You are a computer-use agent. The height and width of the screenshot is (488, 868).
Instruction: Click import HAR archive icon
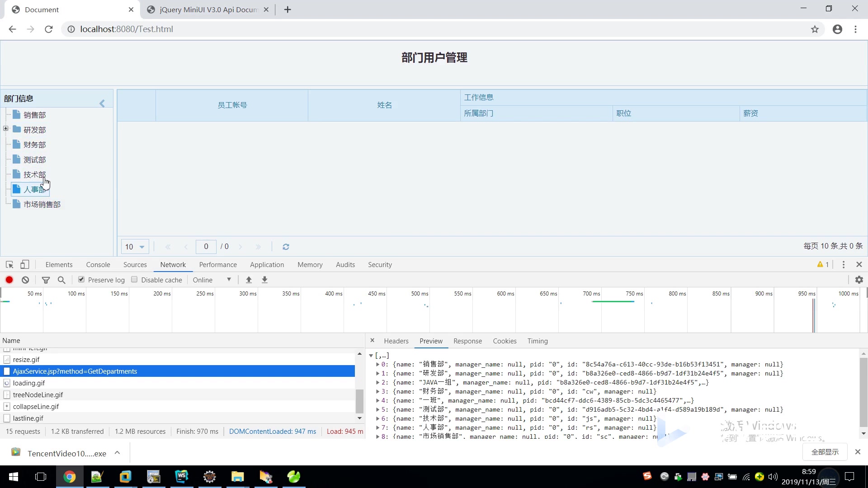click(249, 280)
